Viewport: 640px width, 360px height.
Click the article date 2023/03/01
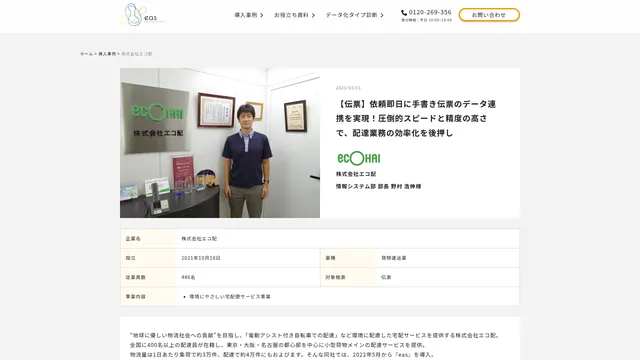[348, 88]
